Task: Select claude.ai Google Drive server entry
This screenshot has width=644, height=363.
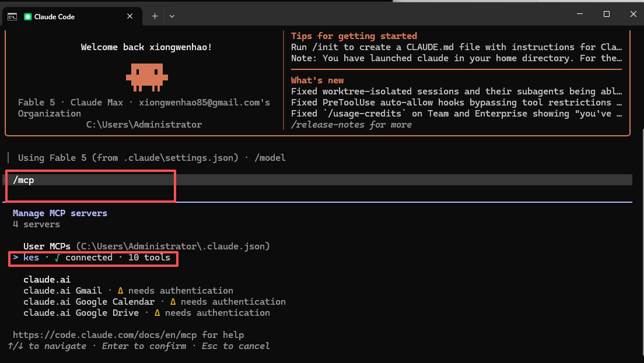Action: pyautogui.click(x=146, y=313)
